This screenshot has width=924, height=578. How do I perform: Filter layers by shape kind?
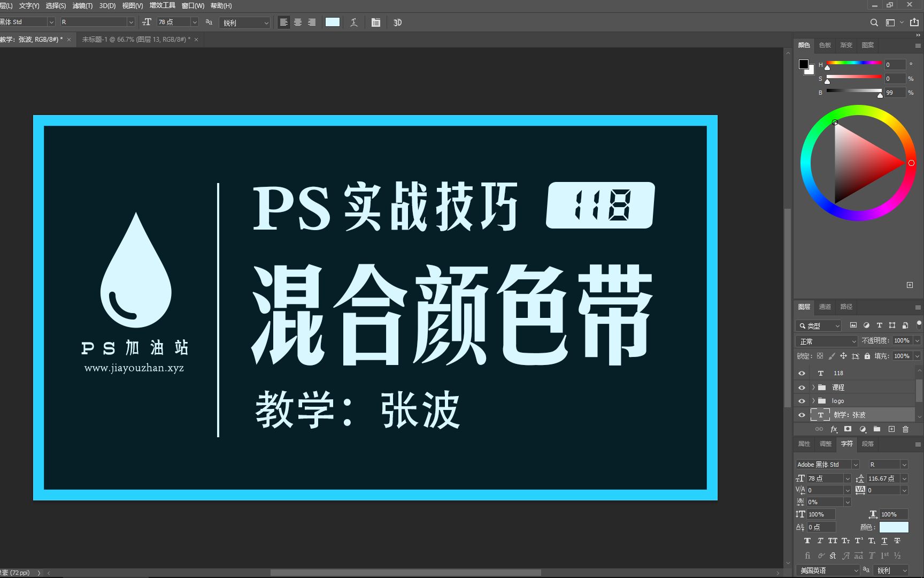coord(892,325)
